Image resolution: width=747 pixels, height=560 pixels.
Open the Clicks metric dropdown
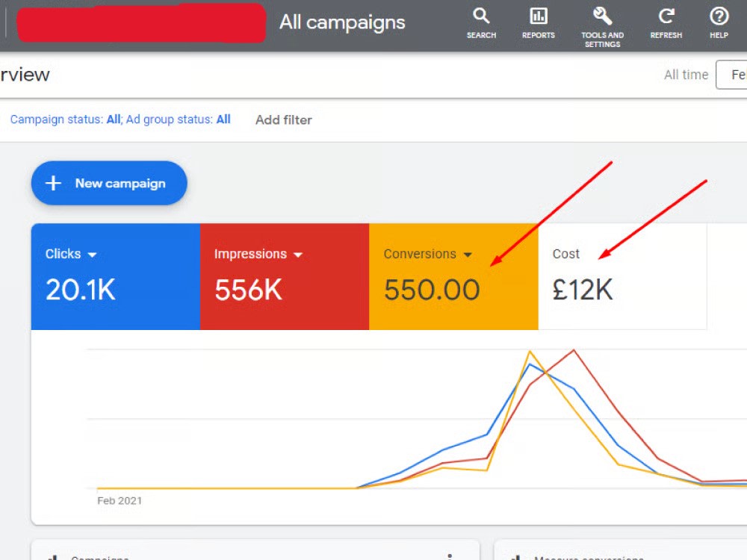click(94, 254)
